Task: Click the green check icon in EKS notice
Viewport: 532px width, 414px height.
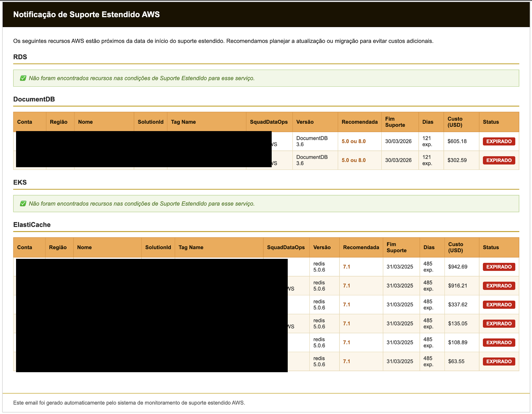Action: [x=23, y=204]
